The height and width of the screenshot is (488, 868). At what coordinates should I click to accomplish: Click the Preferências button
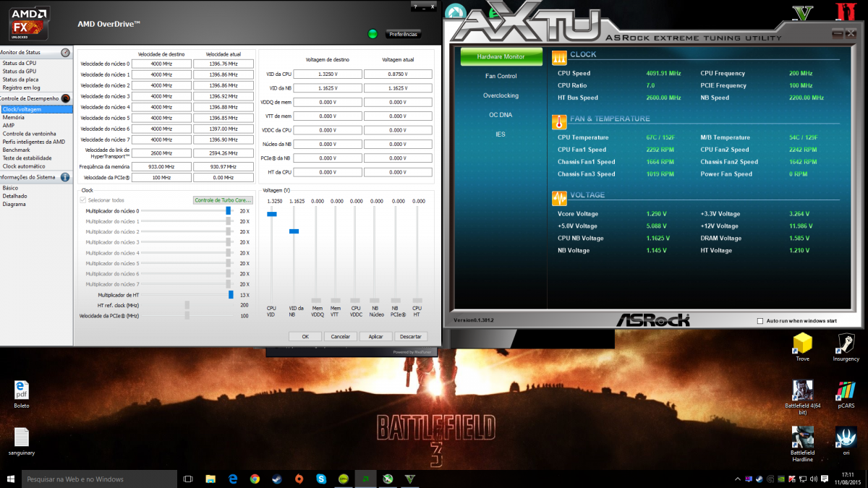[403, 34]
